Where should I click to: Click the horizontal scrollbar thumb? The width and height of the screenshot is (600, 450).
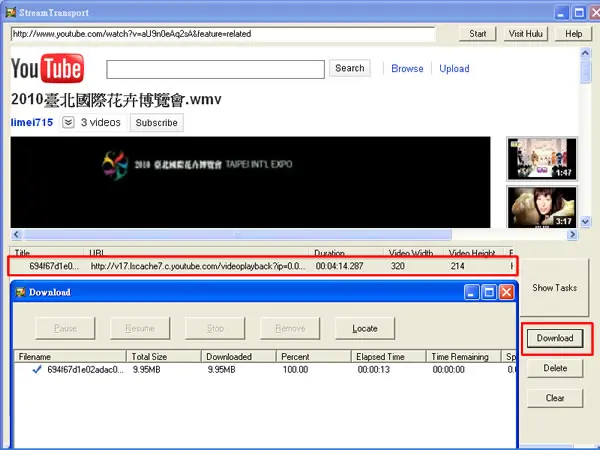tap(237, 234)
